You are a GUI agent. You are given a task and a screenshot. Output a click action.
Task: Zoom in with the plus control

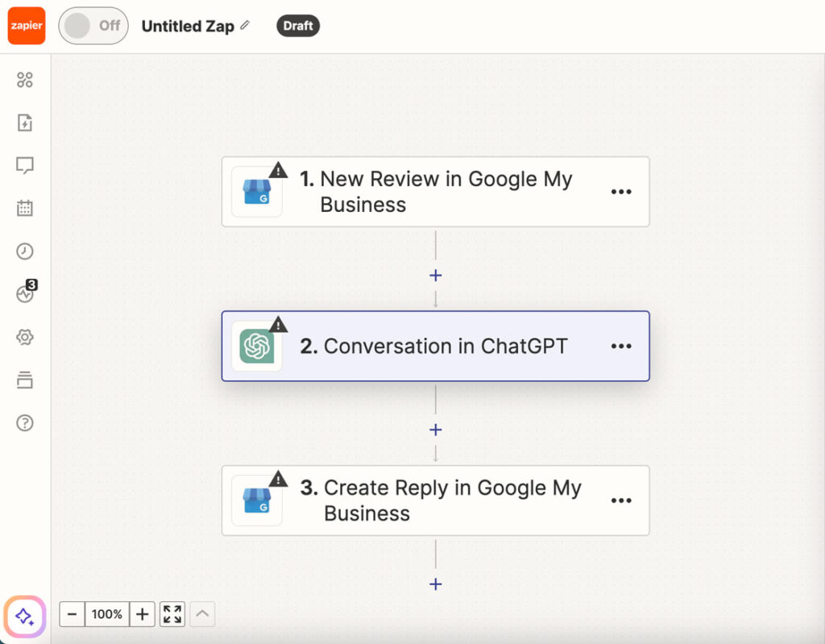(142, 614)
